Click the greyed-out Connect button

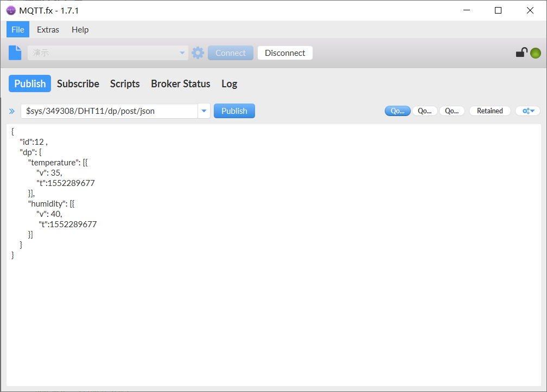point(231,53)
